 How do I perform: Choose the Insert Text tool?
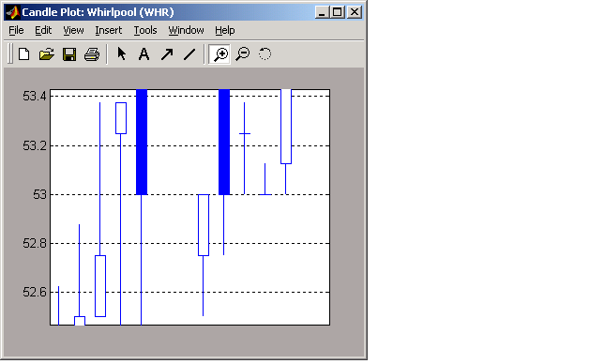click(x=144, y=54)
